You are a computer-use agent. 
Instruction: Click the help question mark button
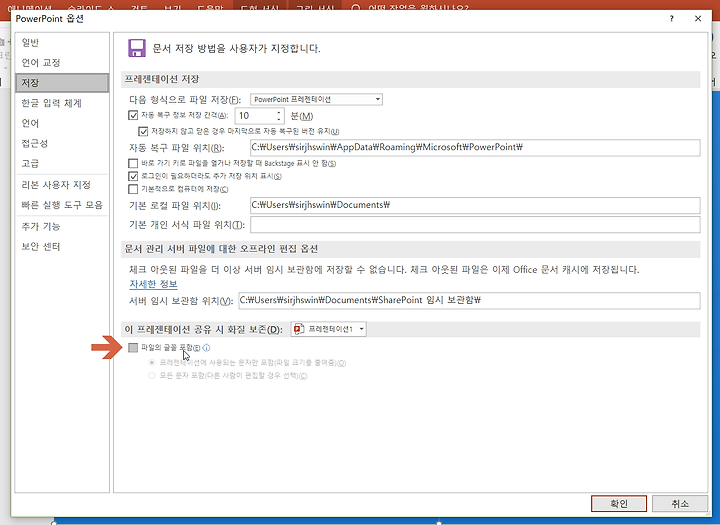pyautogui.click(x=671, y=19)
